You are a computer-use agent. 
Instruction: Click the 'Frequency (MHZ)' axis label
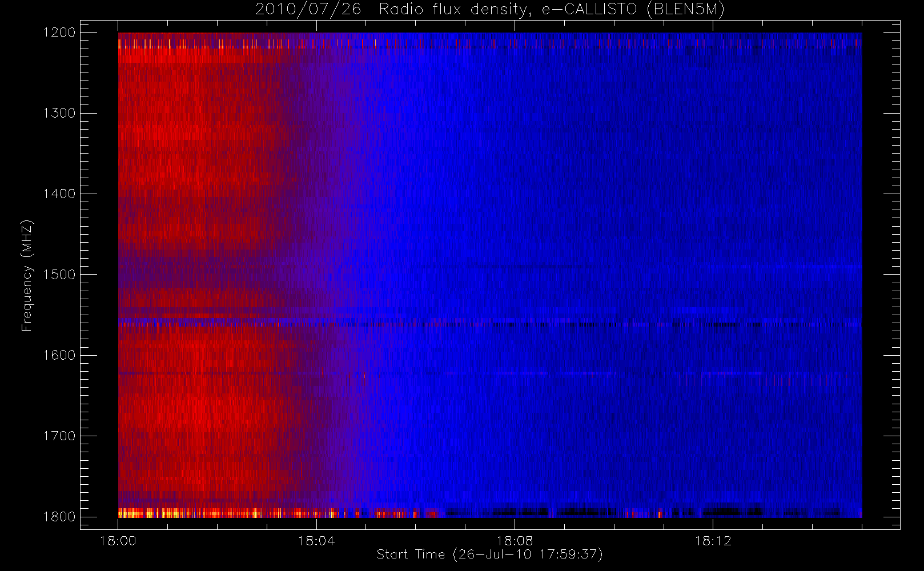(26, 275)
